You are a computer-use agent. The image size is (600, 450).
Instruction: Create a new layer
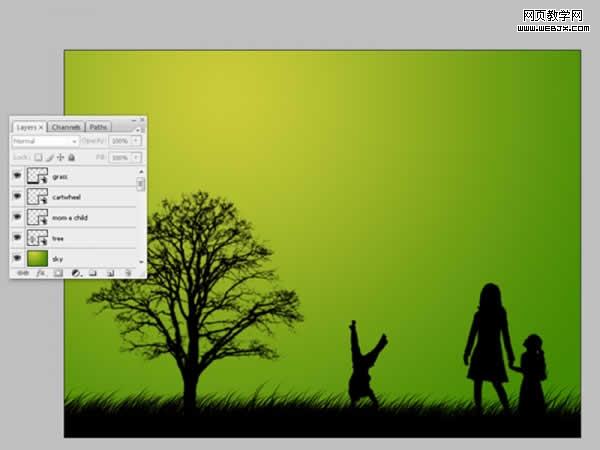tap(111, 273)
